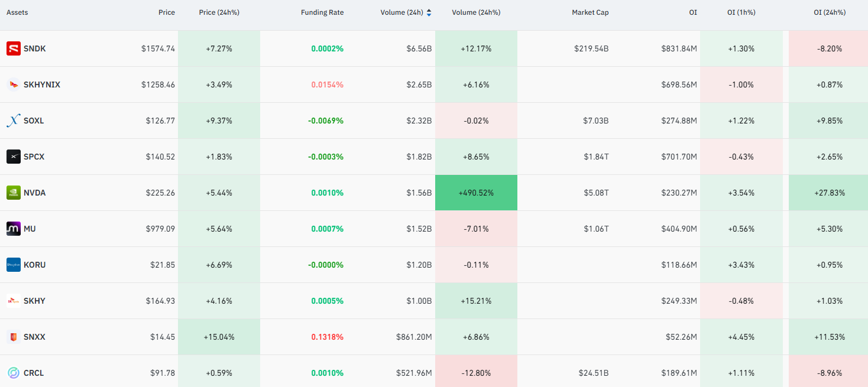Click the MU logo icon
The width and height of the screenshot is (868, 387).
14,229
